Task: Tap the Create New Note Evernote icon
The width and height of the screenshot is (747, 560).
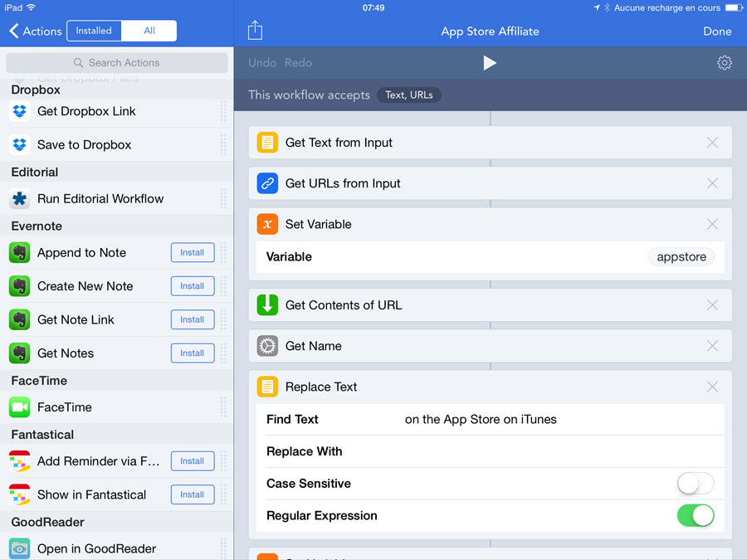Action: [20, 285]
